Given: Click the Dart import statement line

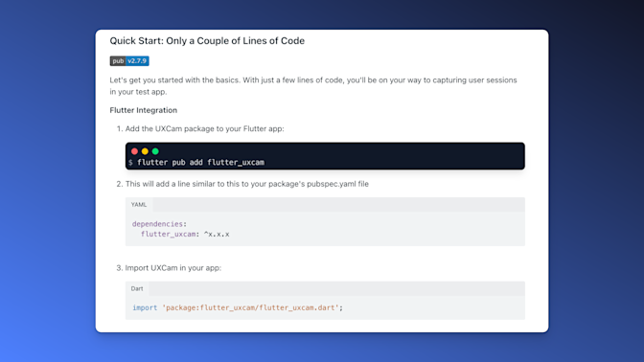Looking at the screenshot, I should (x=238, y=307).
